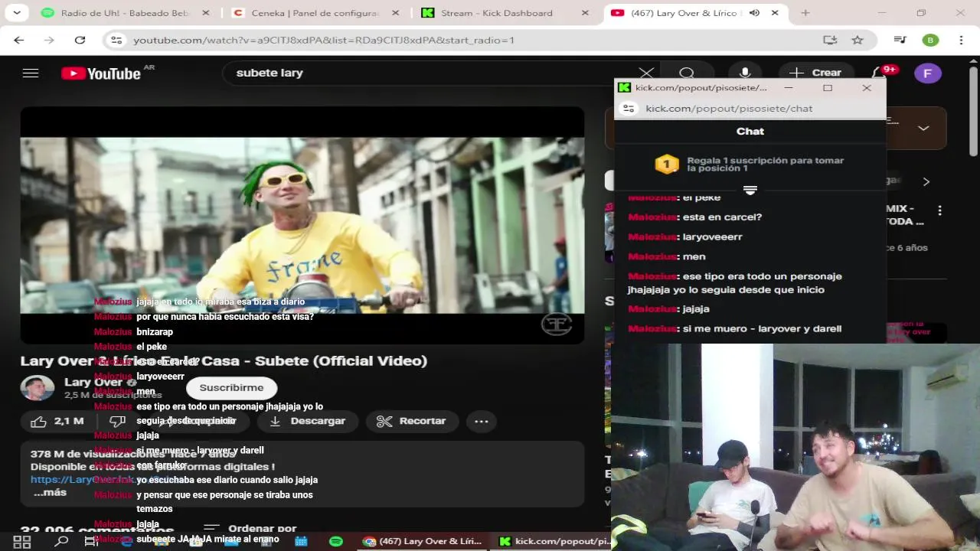Screen dimensions: 980x551
Task: Open the YouTube hamburger guide menu
Action: (x=31, y=73)
